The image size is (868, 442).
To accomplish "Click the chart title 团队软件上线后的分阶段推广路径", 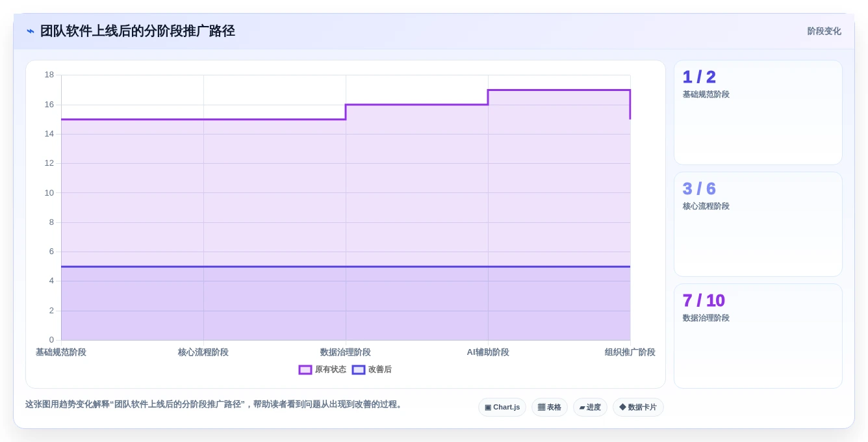I will [x=137, y=31].
